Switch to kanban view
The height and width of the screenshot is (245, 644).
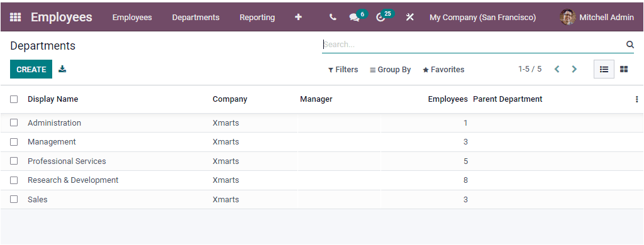(x=624, y=69)
